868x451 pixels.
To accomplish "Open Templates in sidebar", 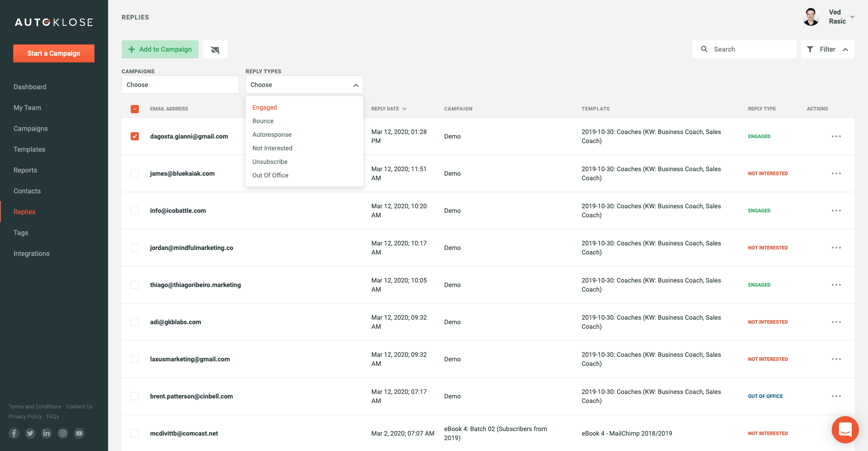I will pos(29,149).
